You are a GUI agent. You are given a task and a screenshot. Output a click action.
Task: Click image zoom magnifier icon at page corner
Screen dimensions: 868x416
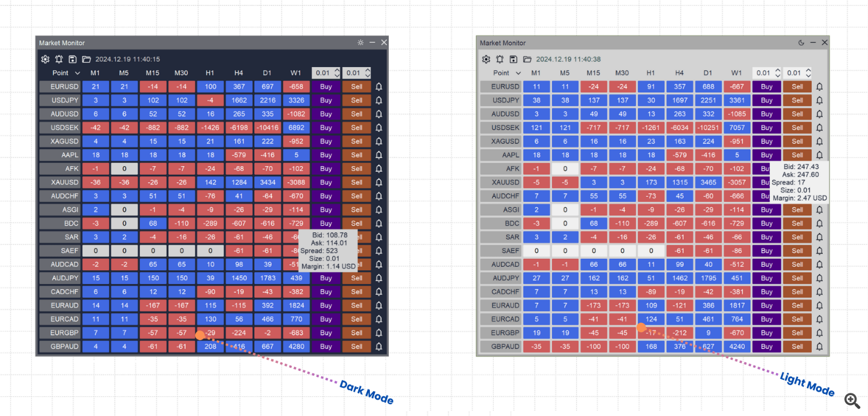click(852, 400)
